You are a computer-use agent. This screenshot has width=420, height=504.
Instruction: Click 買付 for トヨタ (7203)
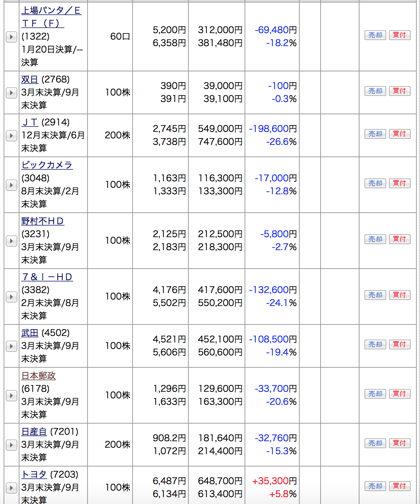399,486
